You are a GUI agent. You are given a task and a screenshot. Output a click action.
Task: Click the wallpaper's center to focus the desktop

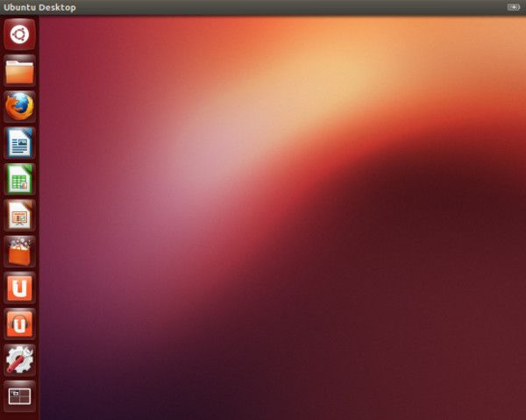[282, 217]
